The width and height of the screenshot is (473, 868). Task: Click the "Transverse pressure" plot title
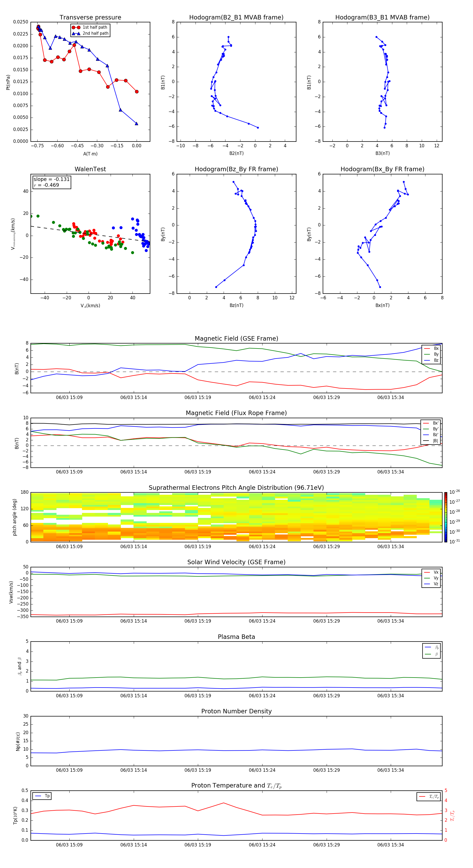point(90,18)
